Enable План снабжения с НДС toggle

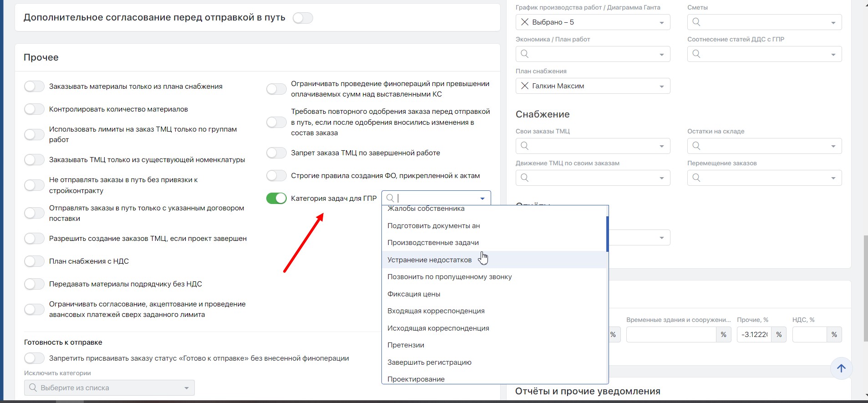34,261
